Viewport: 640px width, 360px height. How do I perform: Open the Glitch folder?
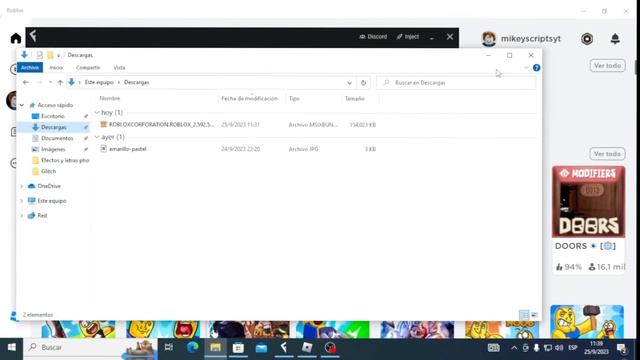(48, 171)
